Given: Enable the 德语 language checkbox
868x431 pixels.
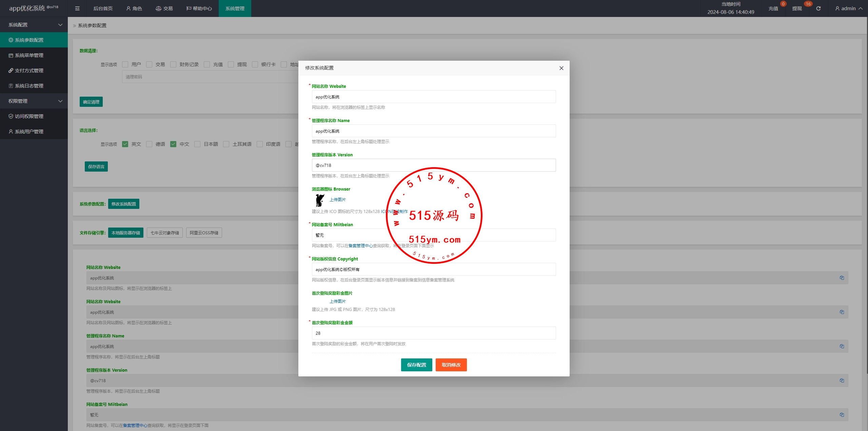Looking at the screenshot, I should pos(149,144).
